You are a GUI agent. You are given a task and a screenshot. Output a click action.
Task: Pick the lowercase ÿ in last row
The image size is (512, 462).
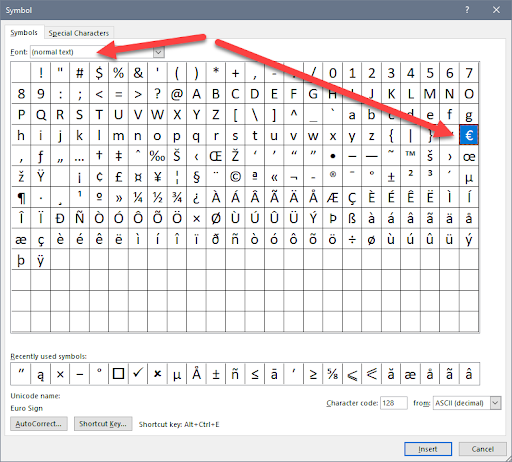[x=41, y=260]
